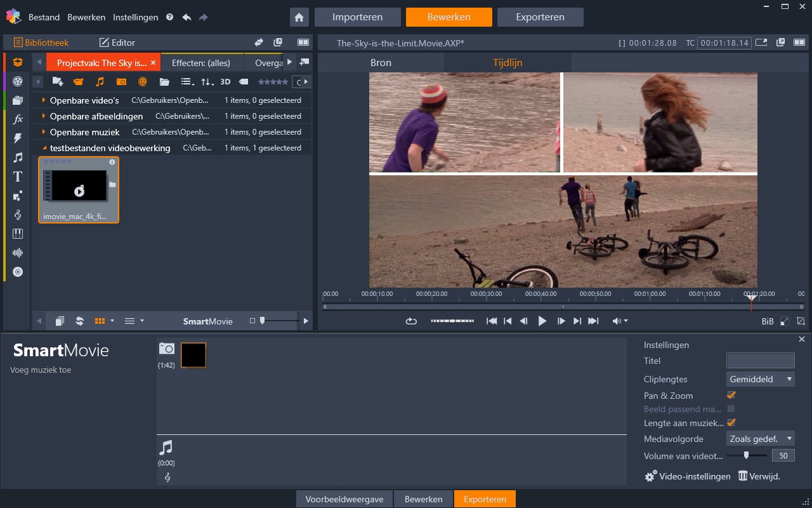The image size is (812, 508).
Task: Click the loop playback icon
Action: click(x=411, y=321)
